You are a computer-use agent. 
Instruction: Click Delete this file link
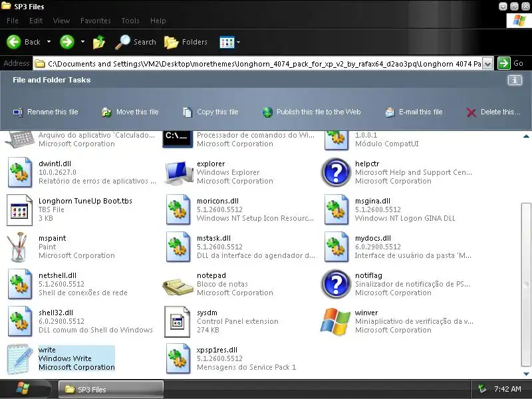point(493,112)
